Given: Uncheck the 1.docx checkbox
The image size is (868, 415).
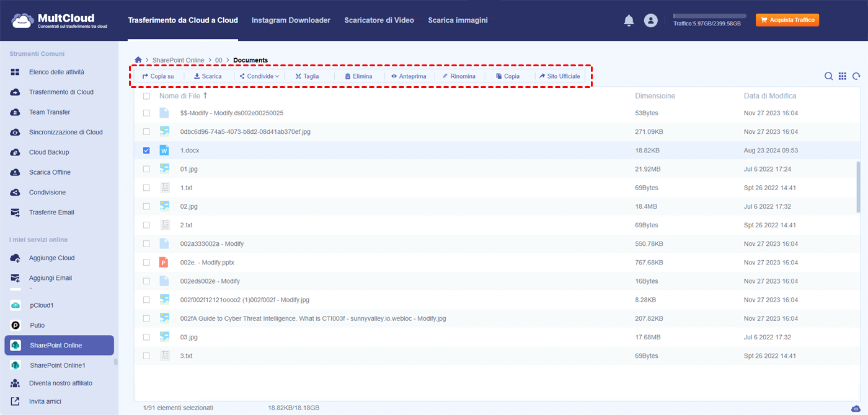Looking at the screenshot, I should click(146, 151).
